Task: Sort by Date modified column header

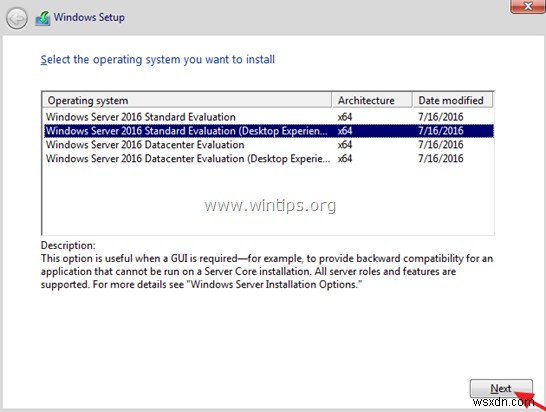Action: coord(452,100)
